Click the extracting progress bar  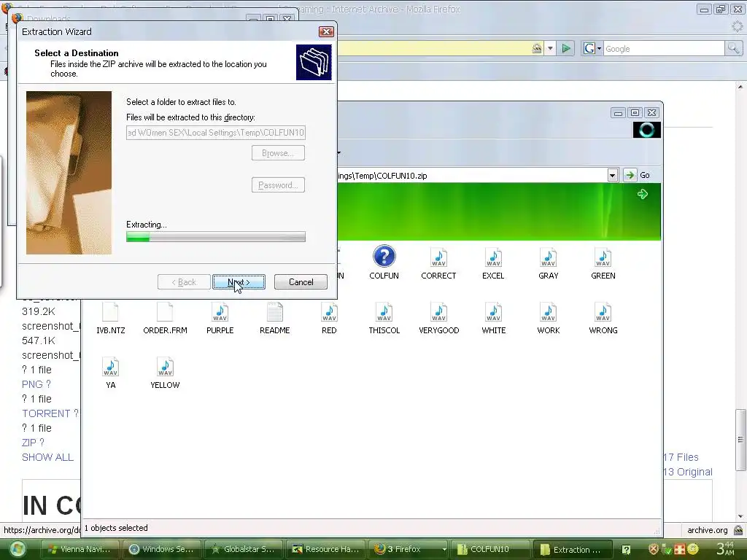215,237
